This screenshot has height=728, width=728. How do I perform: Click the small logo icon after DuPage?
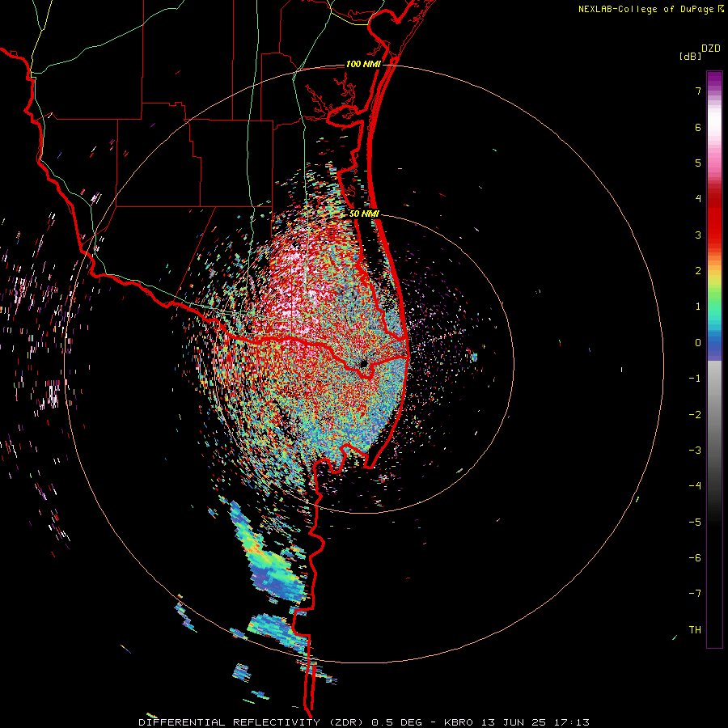[x=721, y=9]
